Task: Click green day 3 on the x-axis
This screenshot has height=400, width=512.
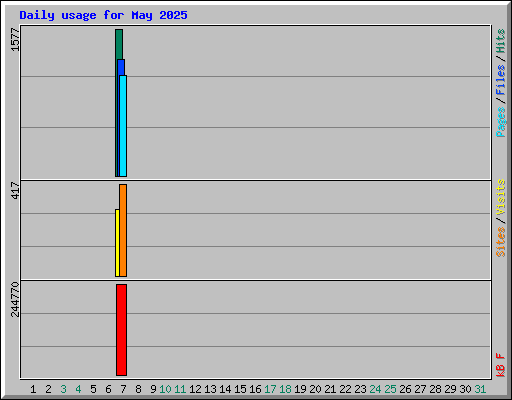Action: point(63,389)
